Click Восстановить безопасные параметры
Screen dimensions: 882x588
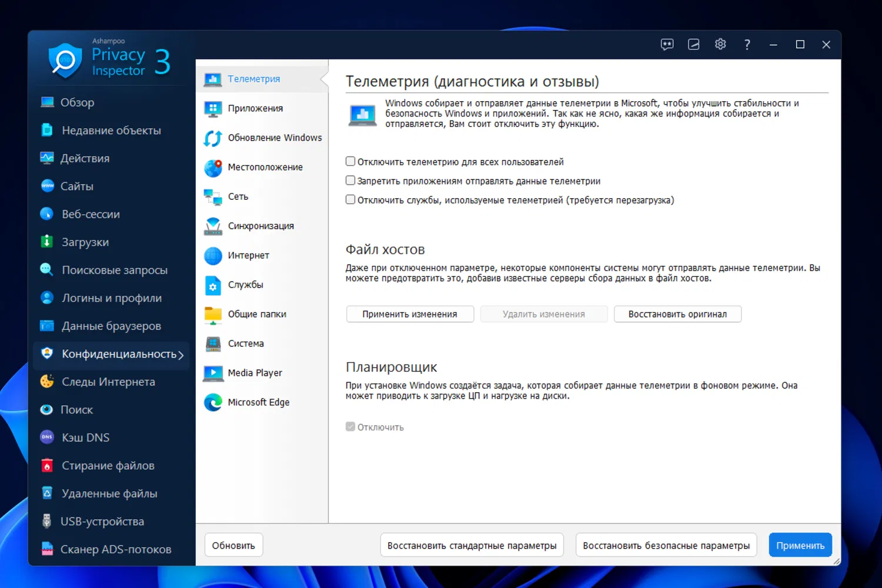tap(666, 545)
